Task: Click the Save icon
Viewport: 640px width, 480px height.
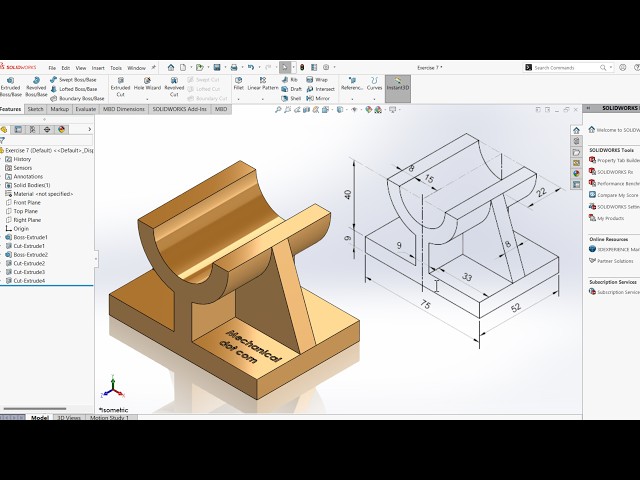Action: tap(217, 67)
